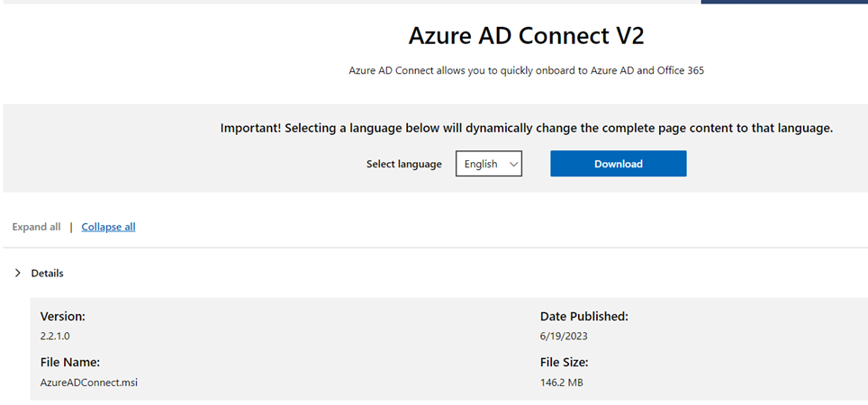Click the 146.2 MB file size value
This screenshot has height=405, width=868.
(x=562, y=382)
